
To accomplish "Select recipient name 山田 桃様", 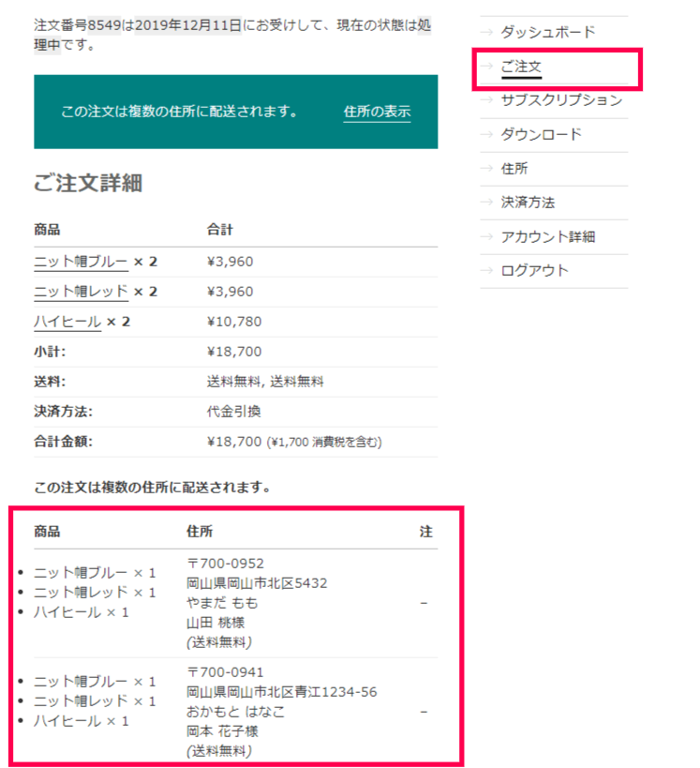I will [216, 623].
